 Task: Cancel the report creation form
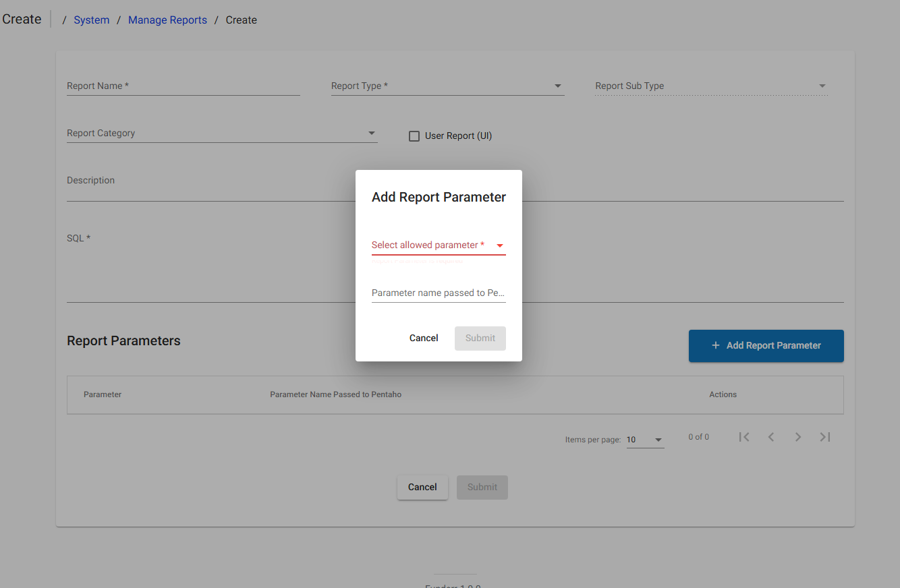422,487
